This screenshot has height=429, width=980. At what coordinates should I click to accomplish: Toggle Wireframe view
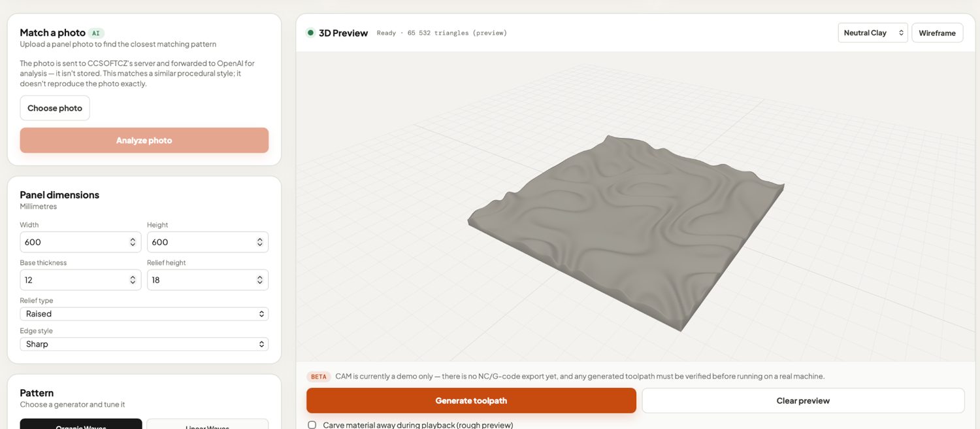pos(937,33)
